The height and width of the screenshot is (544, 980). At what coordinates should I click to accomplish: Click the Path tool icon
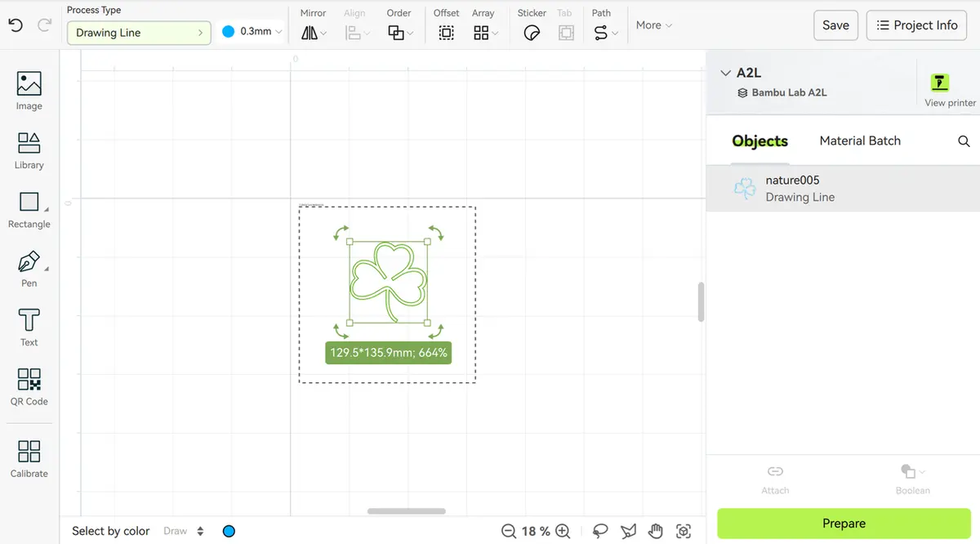[x=601, y=33]
